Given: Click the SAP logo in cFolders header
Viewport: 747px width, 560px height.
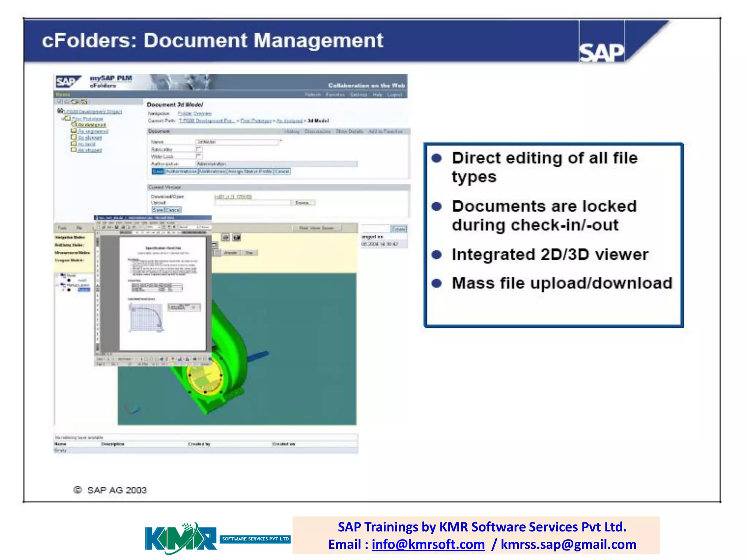Looking at the screenshot, I should coord(68,82).
